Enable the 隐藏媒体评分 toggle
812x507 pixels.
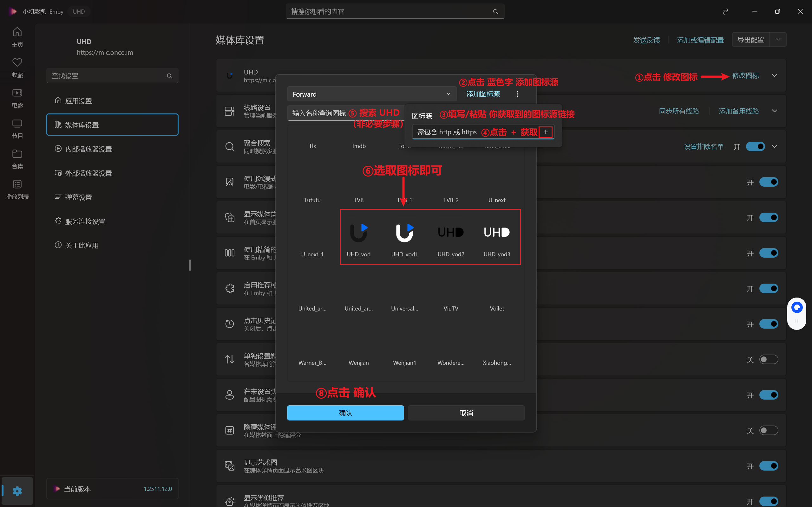click(x=768, y=430)
